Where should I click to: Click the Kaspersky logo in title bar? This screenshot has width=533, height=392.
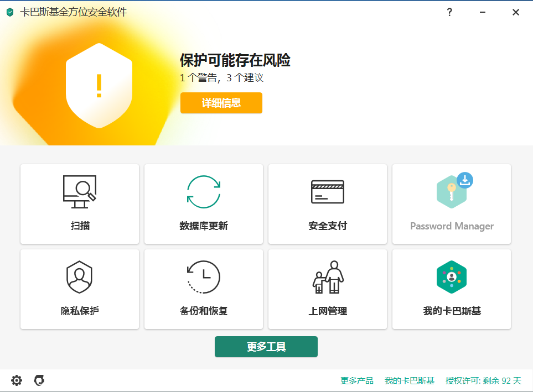10,12
